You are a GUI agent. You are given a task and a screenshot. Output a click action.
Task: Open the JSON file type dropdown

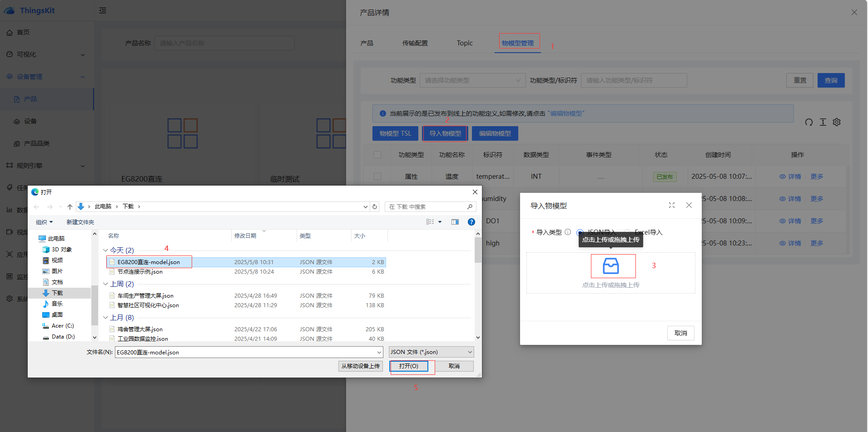431,352
